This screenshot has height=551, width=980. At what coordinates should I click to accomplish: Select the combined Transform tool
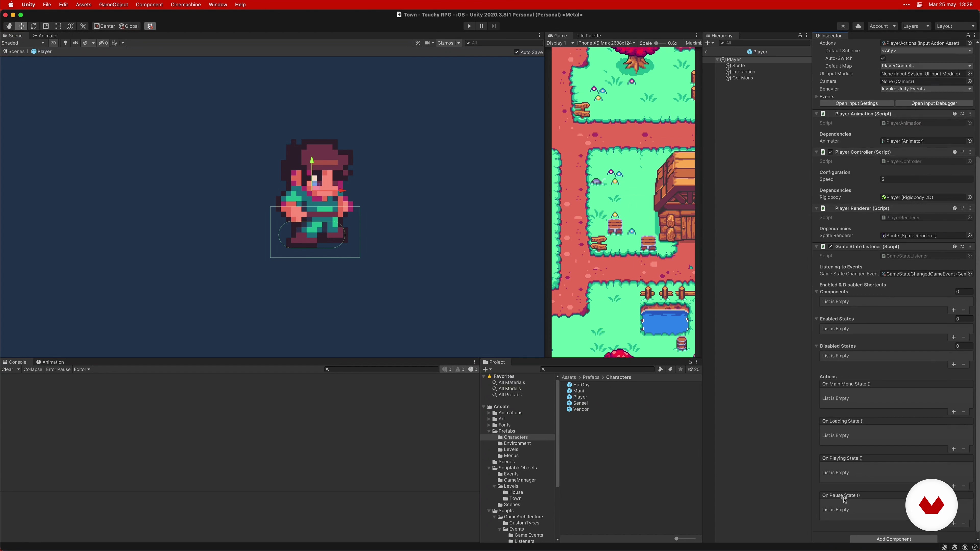click(70, 26)
